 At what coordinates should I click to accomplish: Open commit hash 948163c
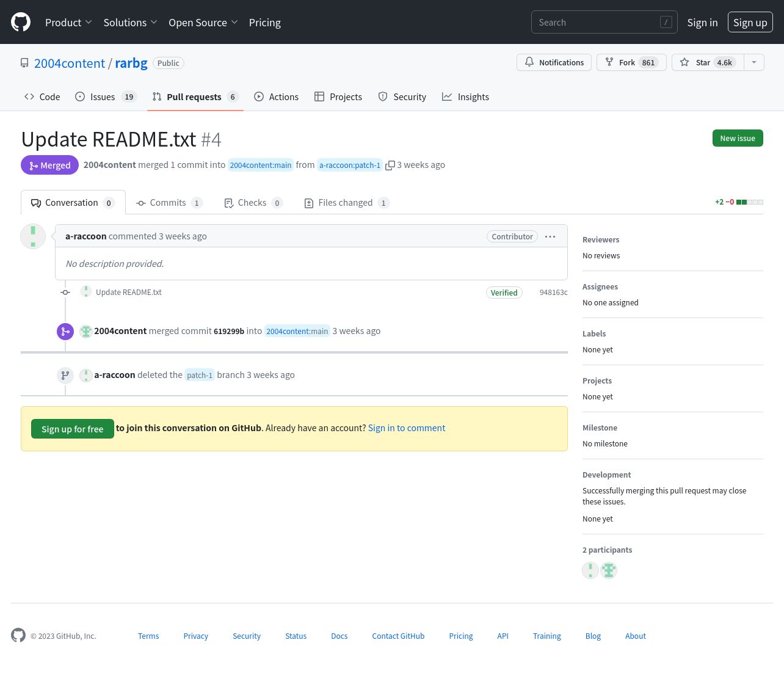[553, 293]
